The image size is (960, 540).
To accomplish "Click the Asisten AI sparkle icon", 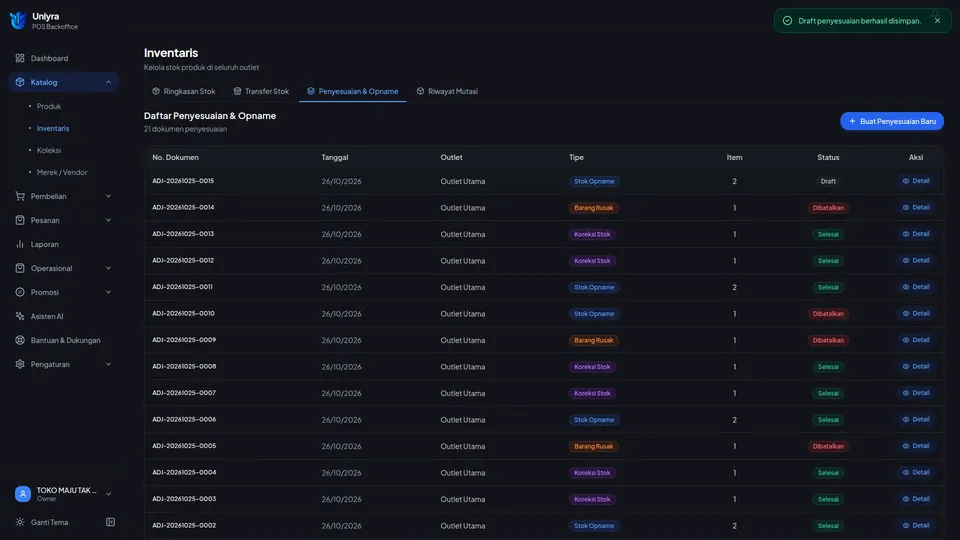I will coord(20,317).
